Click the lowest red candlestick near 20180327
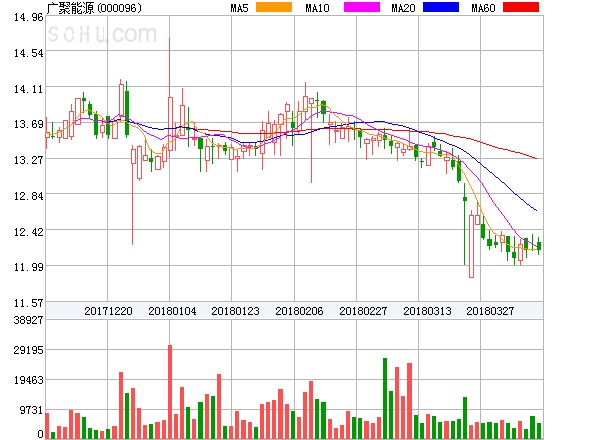 [471, 246]
